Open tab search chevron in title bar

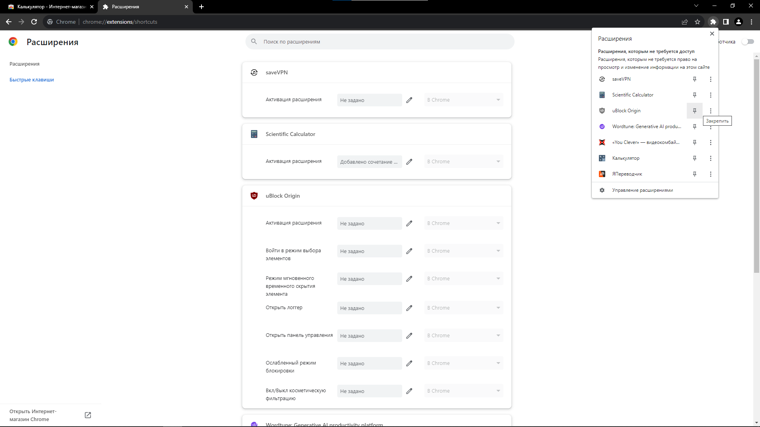tap(696, 6)
